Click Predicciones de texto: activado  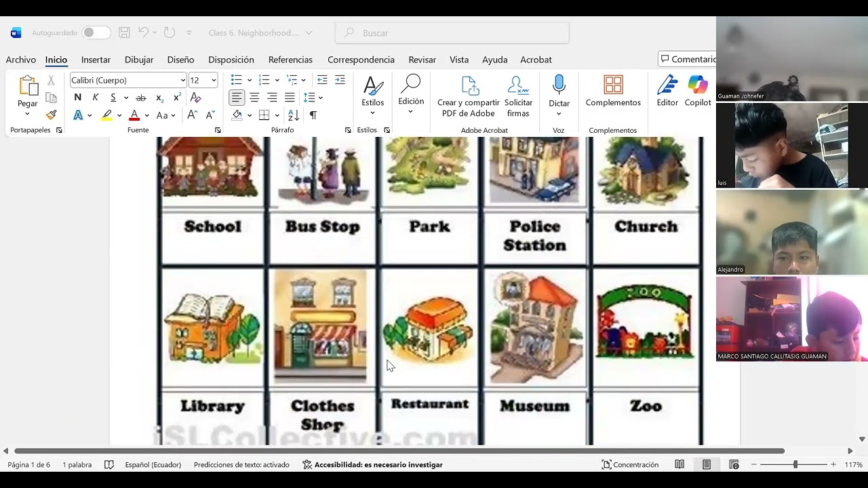click(241, 465)
